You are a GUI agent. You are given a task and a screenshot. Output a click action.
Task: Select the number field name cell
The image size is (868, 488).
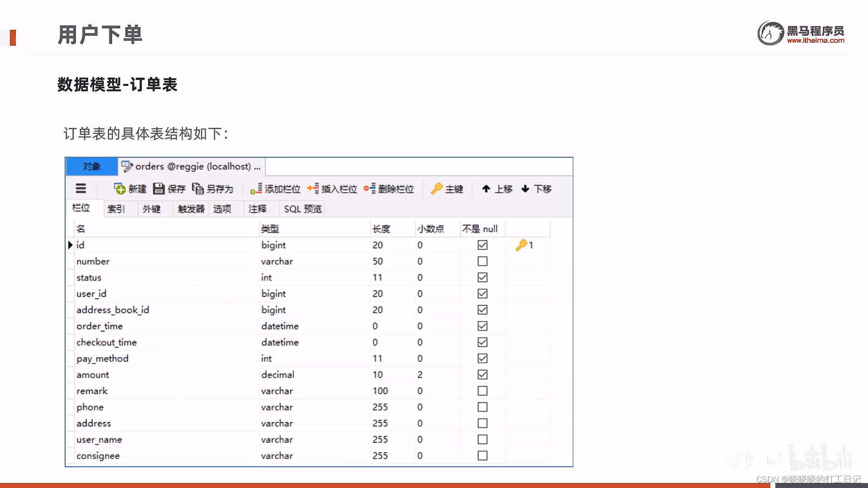click(167, 261)
